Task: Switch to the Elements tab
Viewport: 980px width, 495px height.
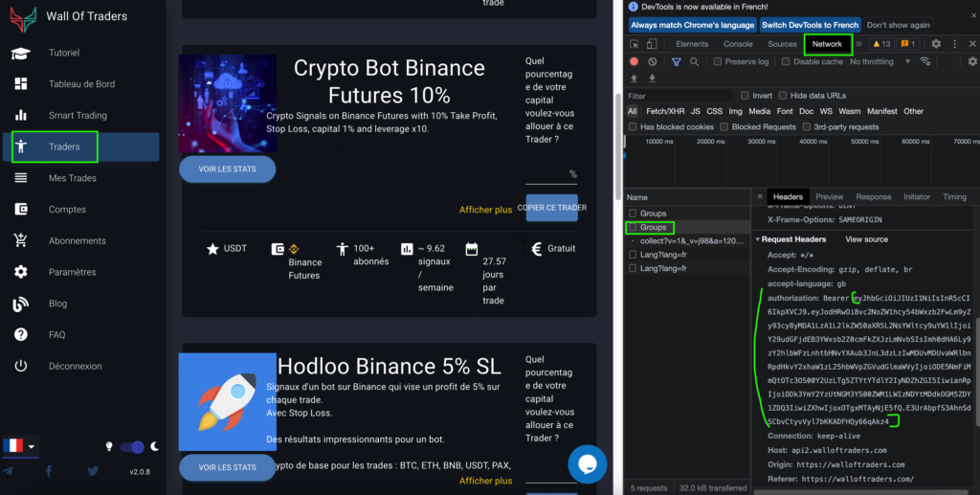Action: point(692,44)
